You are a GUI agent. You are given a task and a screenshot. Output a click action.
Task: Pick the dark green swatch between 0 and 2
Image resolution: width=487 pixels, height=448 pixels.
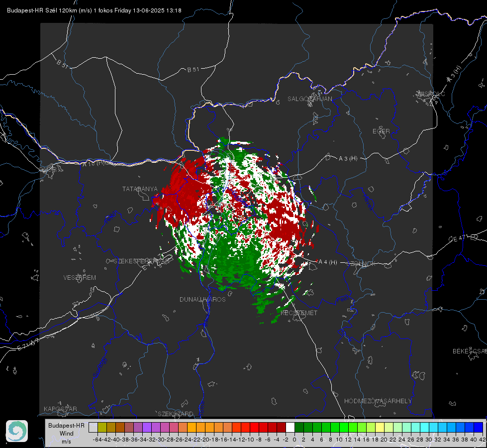(x=299, y=427)
